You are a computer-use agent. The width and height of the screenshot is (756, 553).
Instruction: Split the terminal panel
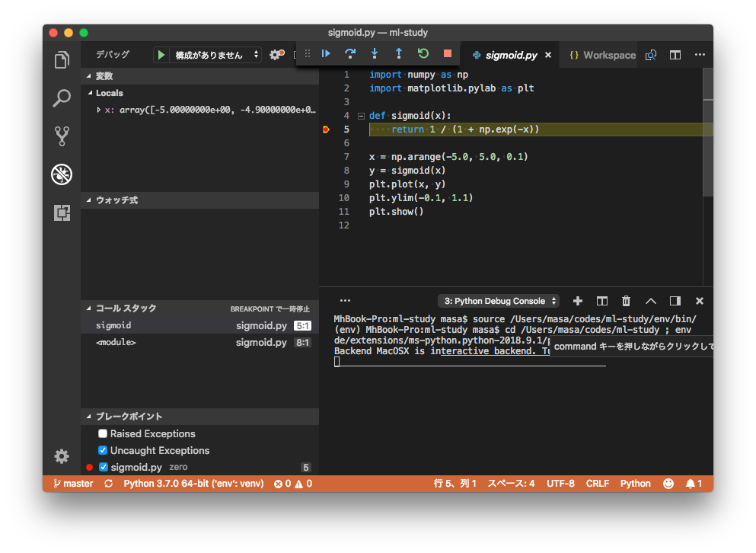pos(601,301)
